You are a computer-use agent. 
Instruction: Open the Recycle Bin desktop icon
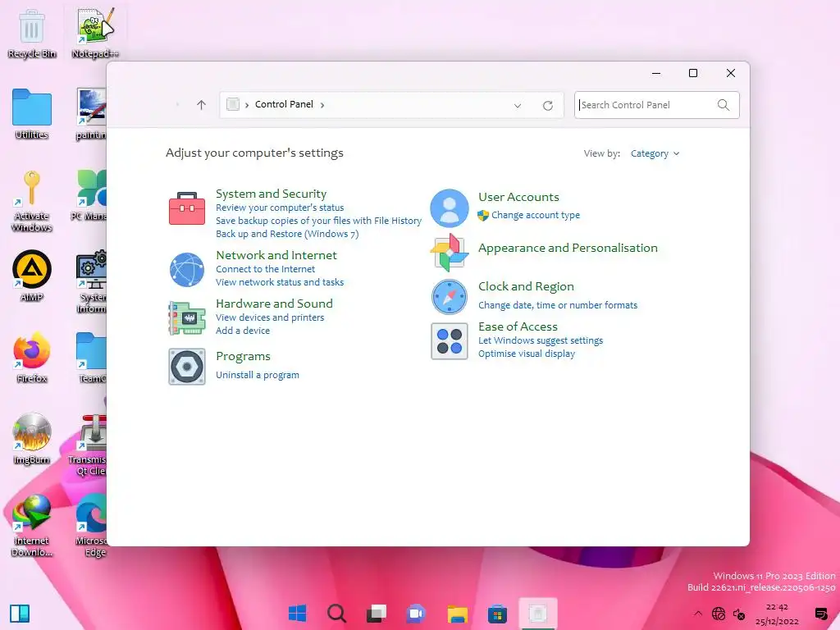pyautogui.click(x=32, y=34)
